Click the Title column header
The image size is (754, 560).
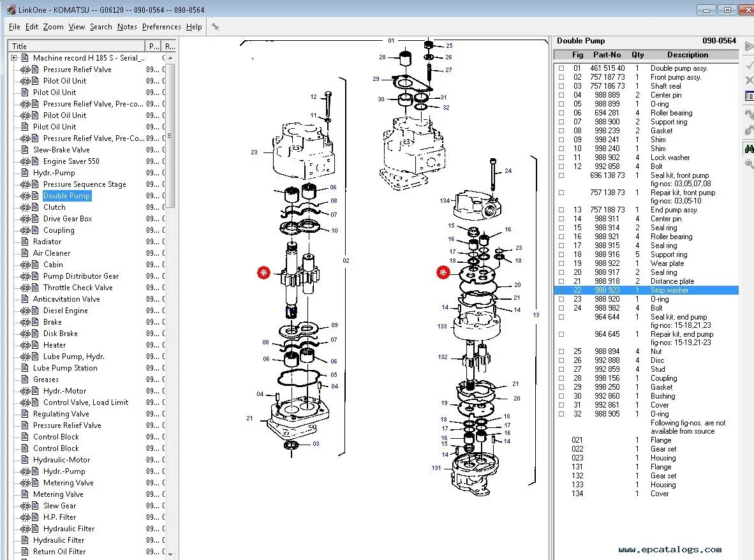[x=77, y=46]
